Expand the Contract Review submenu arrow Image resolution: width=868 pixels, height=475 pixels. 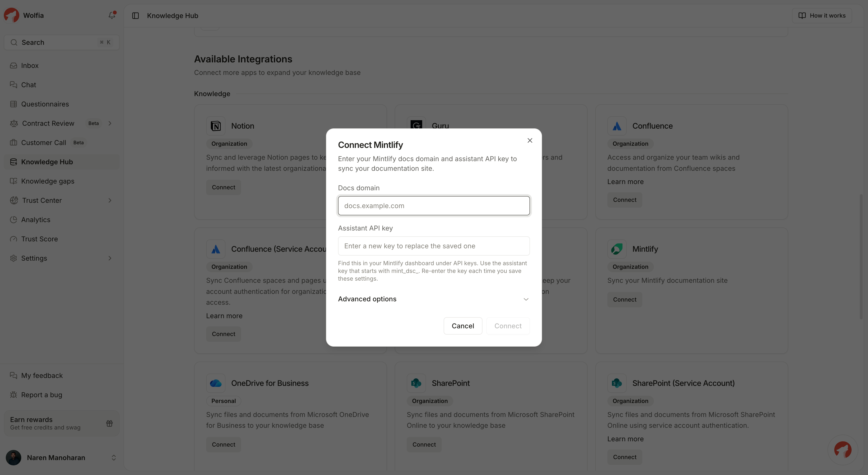[x=110, y=123]
